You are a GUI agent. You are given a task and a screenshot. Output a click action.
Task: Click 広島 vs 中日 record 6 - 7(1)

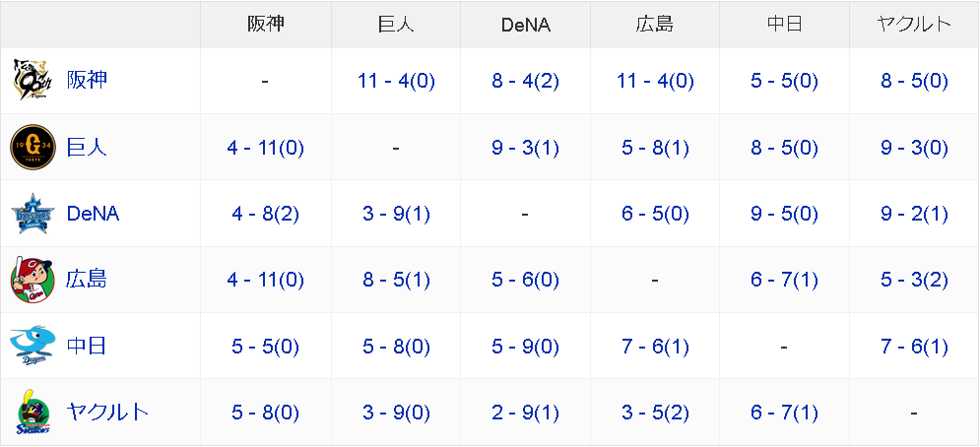pyautogui.click(x=784, y=280)
